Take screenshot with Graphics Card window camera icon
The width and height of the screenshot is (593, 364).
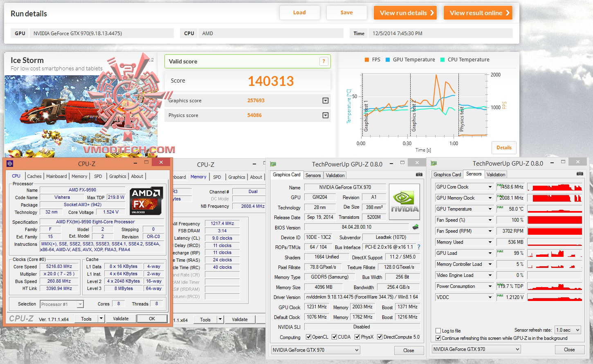point(419,175)
